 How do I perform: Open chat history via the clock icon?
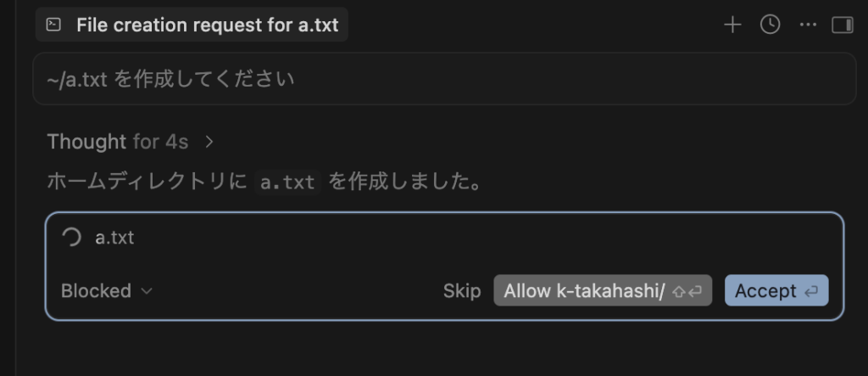pos(770,25)
